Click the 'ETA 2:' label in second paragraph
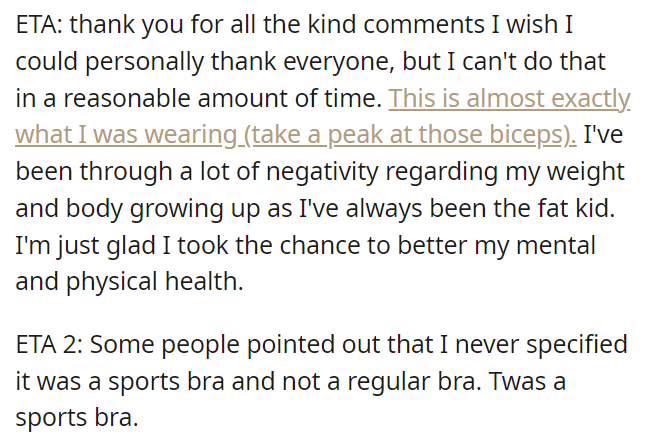Viewport: 645px width, 443px height. click(x=49, y=344)
